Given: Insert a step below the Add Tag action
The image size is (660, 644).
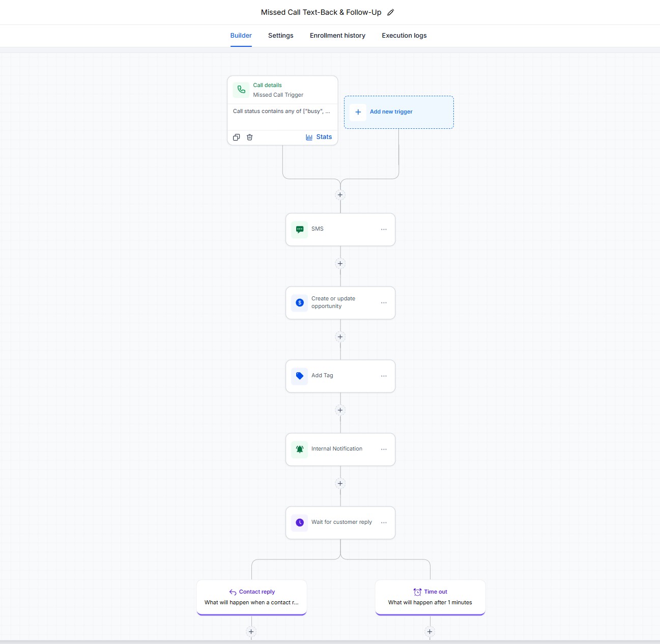Looking at the screenshot, I should [x=340, y=410].
